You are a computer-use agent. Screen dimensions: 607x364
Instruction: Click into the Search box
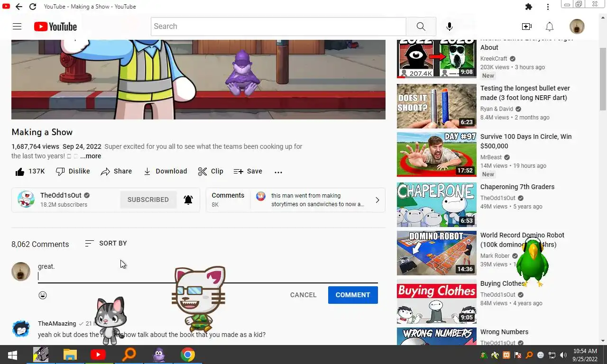click(x=278, y=27)
